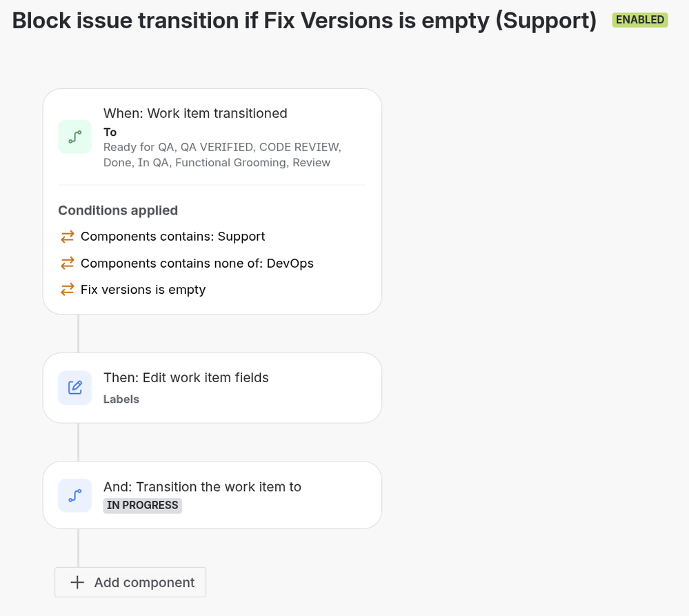Viewport: 689px width, 616px height.
Task: Click the arrows icon beside DevOps condition
Action: [67, 264]
